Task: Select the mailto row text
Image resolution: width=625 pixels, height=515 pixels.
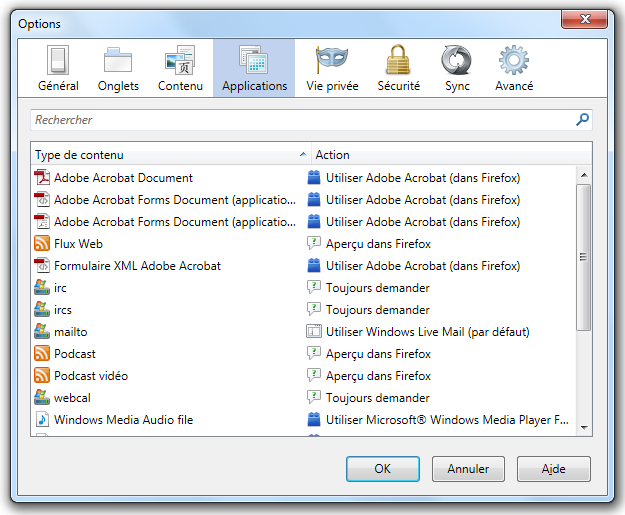Action: click(71, 332)
